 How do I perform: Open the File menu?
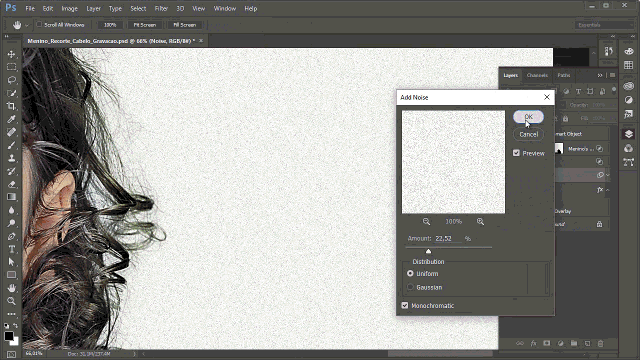click(x=30, y=8)
